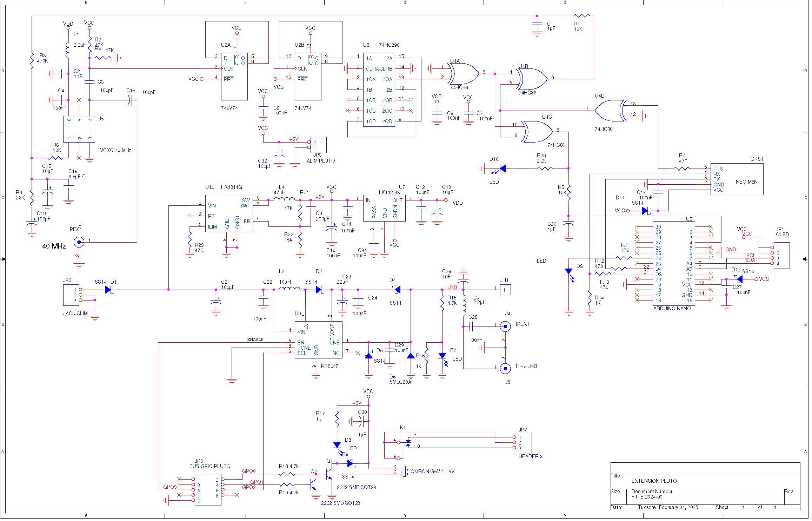The height and width of the screenshot is (521, 812).
Task: Click the SCL net label
Action: pos(751,255)
